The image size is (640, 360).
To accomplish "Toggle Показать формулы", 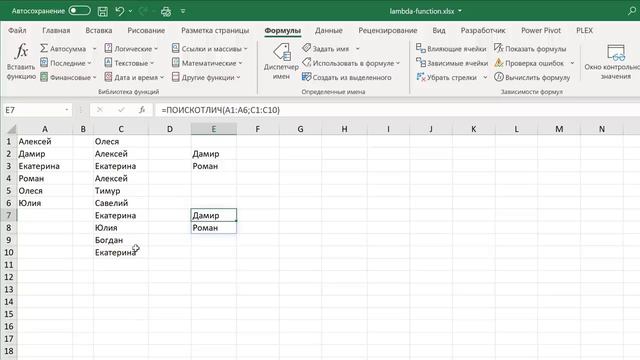I will pos(530,49).
